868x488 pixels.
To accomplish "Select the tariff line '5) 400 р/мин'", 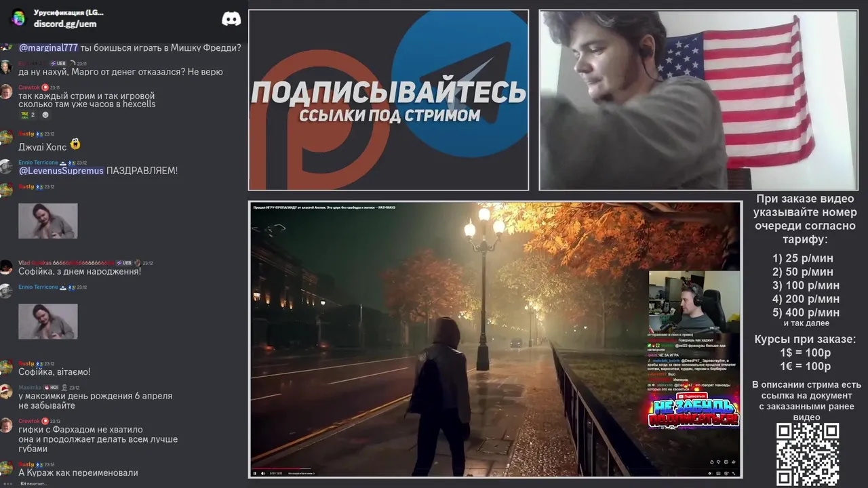I will tap(806, 312).
